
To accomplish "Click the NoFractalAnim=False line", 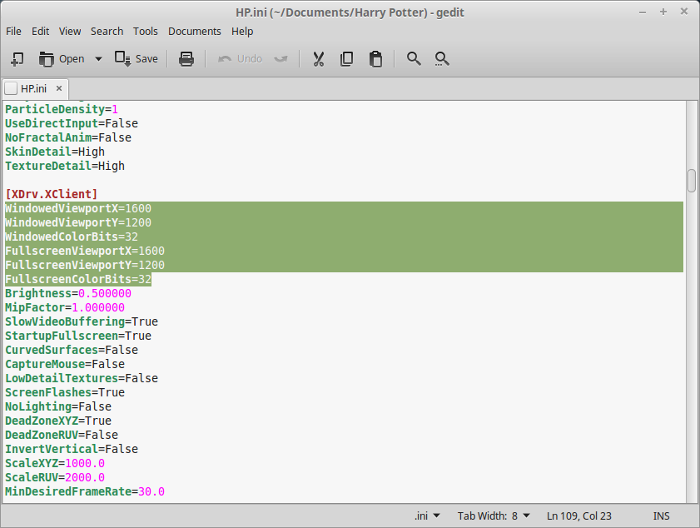I will click(x=68, y=137).
